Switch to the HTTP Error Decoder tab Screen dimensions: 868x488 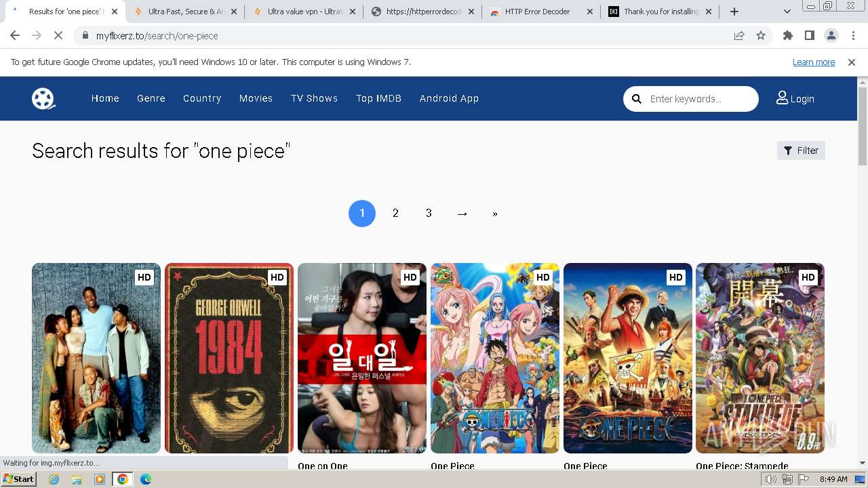[541, 12]
